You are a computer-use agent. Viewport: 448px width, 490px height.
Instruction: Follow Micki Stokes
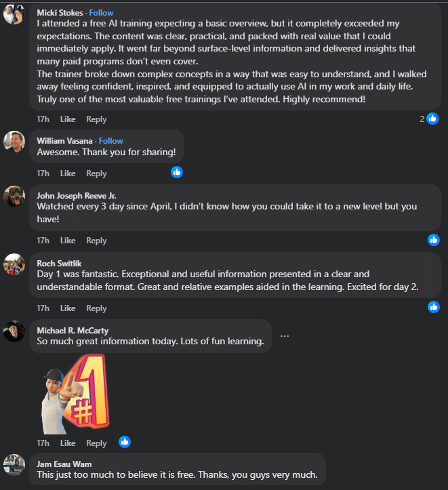point(102,12)
